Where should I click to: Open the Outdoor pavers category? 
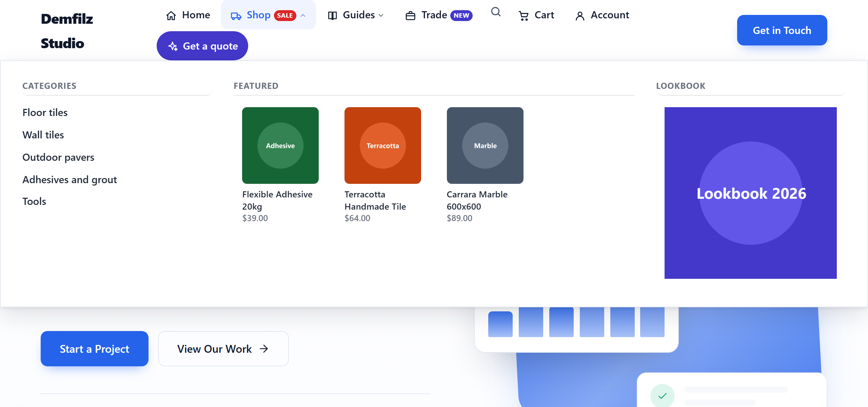pyautogui.click(x=58, y=157)
